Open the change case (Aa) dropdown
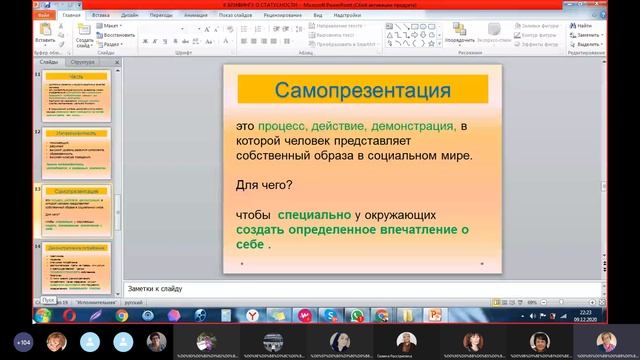640x360 pixels. (209, 41)
